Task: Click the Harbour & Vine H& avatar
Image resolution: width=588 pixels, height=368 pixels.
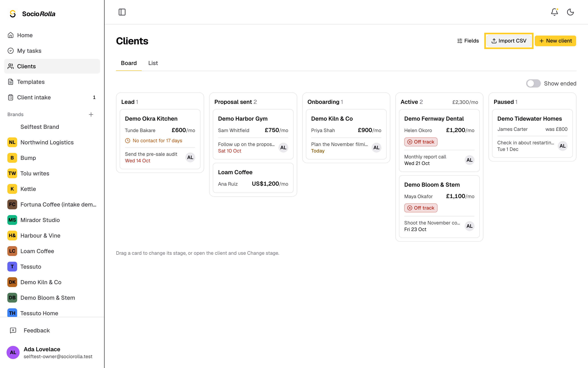Action: coord(12,236)
